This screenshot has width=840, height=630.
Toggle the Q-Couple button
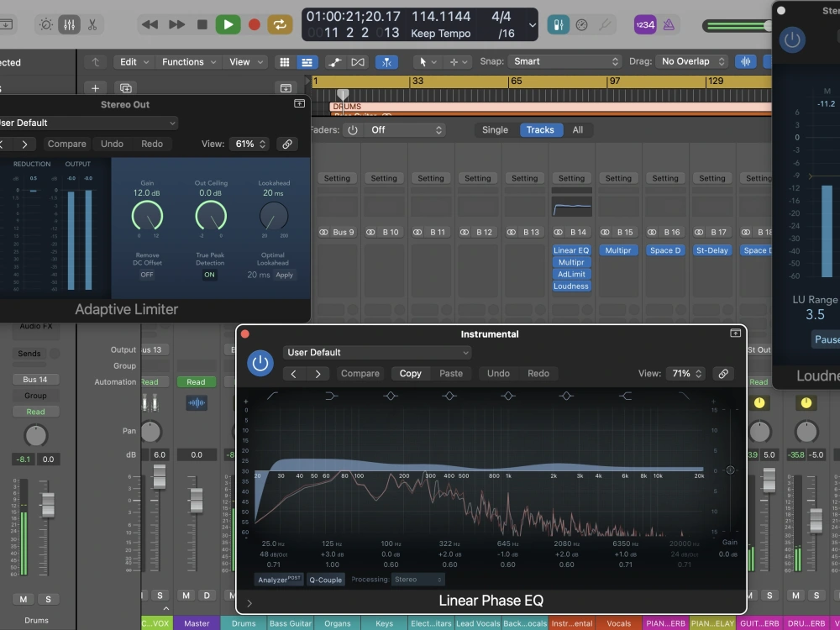tap(325, 580)
